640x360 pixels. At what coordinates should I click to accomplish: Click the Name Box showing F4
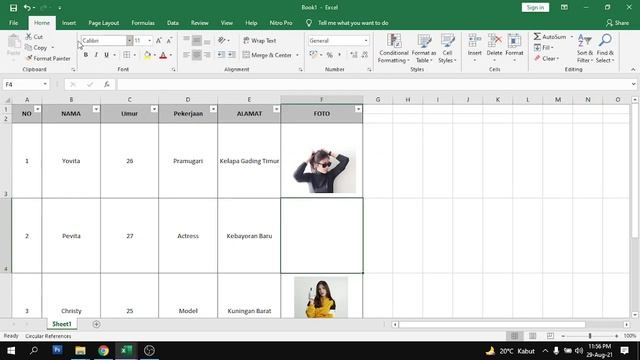pyautogui.click(x=25, y=84)
